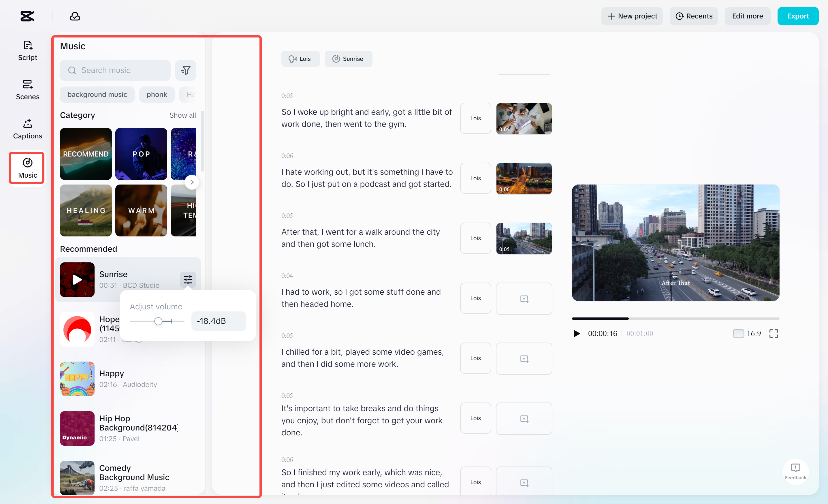Open music filters using the funnel icon
Image resolution: width=828 pixels, height=504 pixels.
186,70
